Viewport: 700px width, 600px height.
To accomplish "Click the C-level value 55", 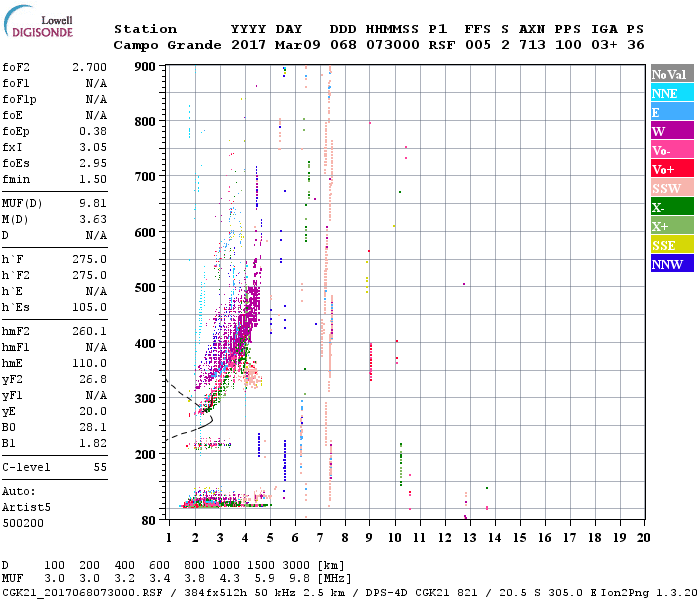I will click(x=100, y=468).
